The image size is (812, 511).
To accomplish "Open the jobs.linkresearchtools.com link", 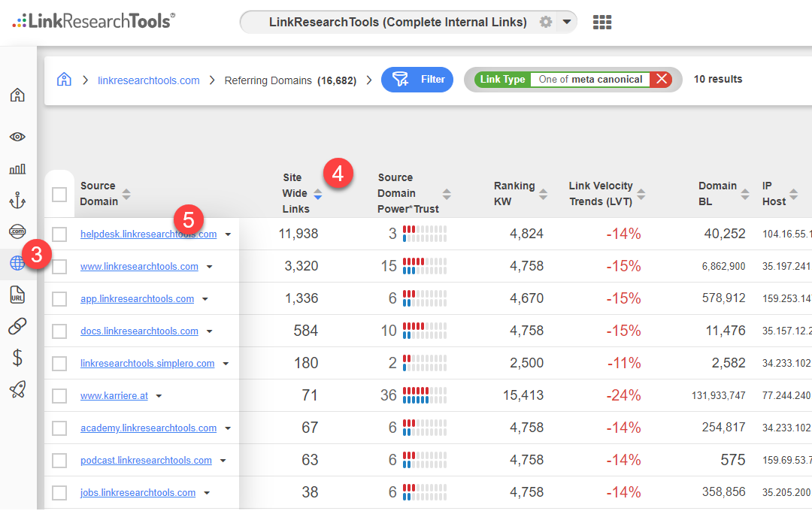I will tap(138, 492).
